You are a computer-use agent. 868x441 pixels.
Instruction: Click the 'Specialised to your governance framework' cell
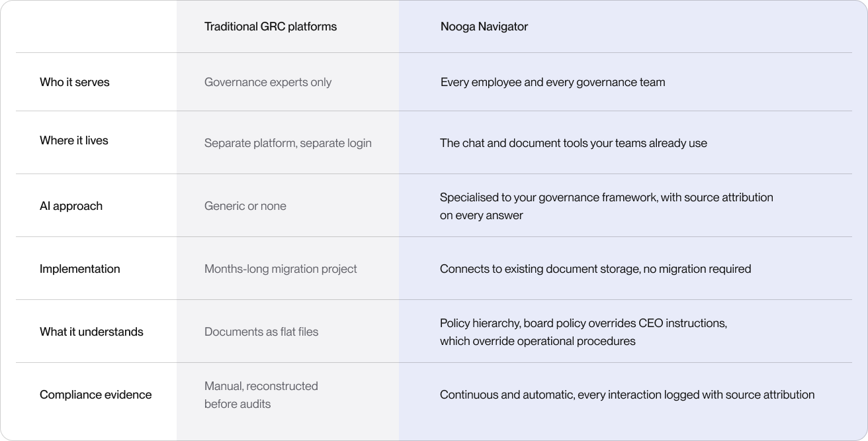tap(607, 206)
